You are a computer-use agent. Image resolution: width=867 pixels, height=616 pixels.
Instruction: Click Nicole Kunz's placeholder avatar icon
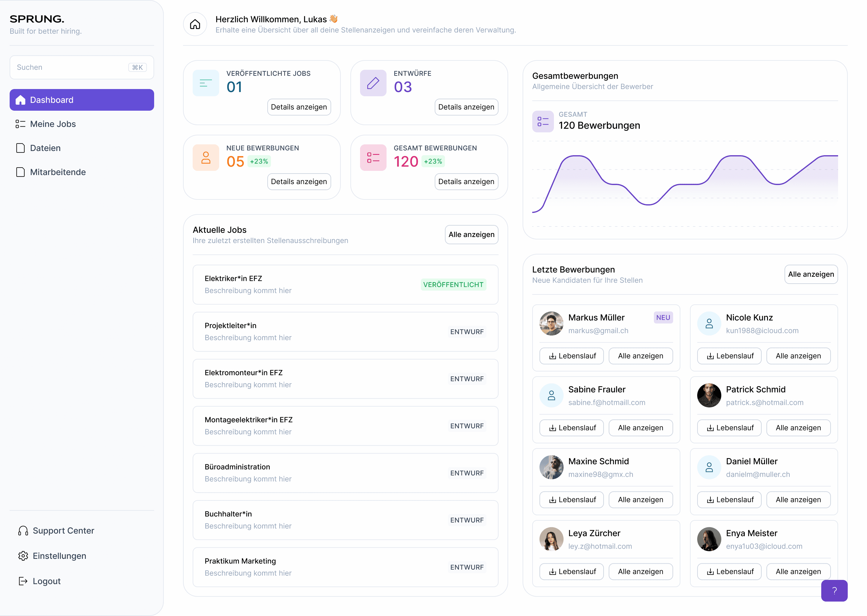(x=709, y=324)
